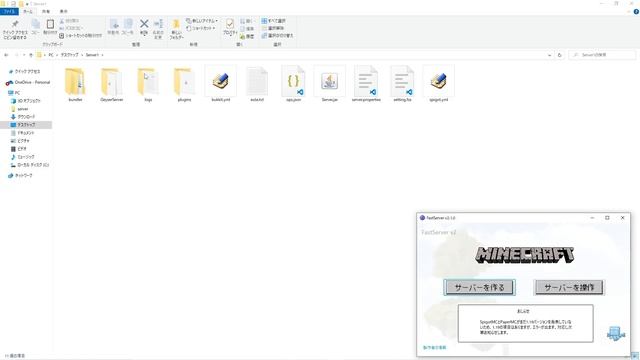The image size is (640, 360).
Task: Click the blue box icon in FastServer
Action: coord(616,333)
